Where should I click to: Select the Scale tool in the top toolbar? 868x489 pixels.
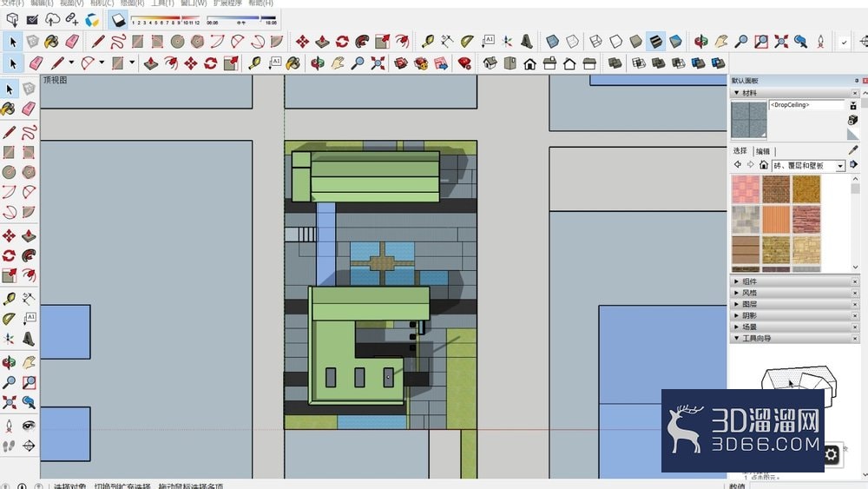click(382, 42)
